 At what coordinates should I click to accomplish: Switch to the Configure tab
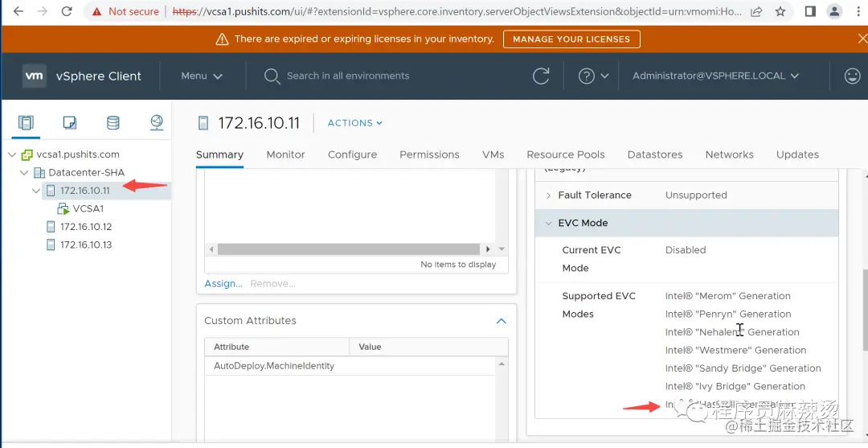pos(352,154)
